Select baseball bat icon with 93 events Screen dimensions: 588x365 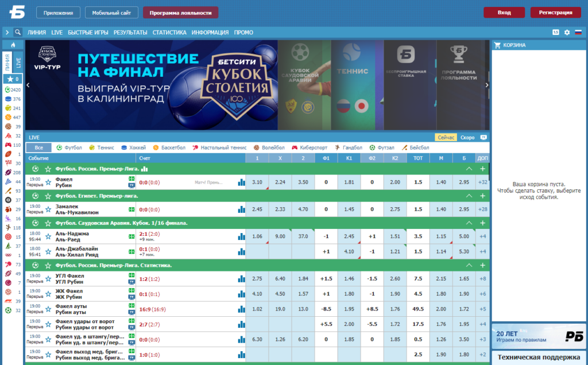8,191
